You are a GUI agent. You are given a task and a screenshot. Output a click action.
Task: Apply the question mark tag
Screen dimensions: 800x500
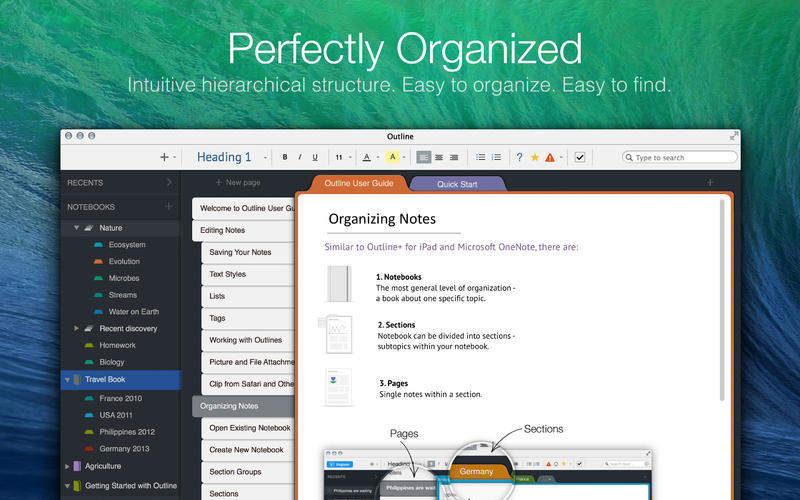point(519,157)
